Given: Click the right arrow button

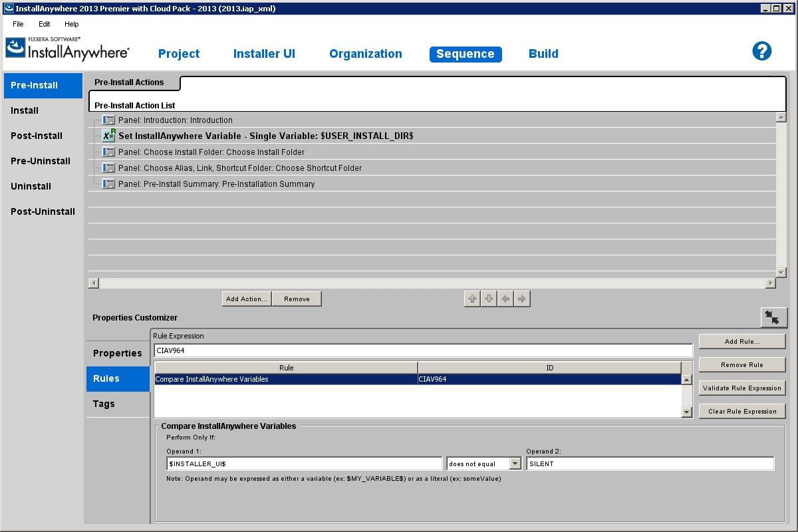Looking at the screenshot, I should point(522,299).
